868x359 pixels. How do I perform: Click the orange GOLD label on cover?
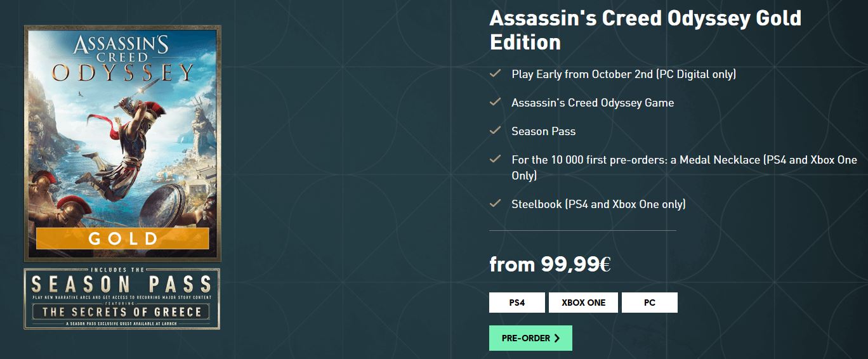point(122,238)
